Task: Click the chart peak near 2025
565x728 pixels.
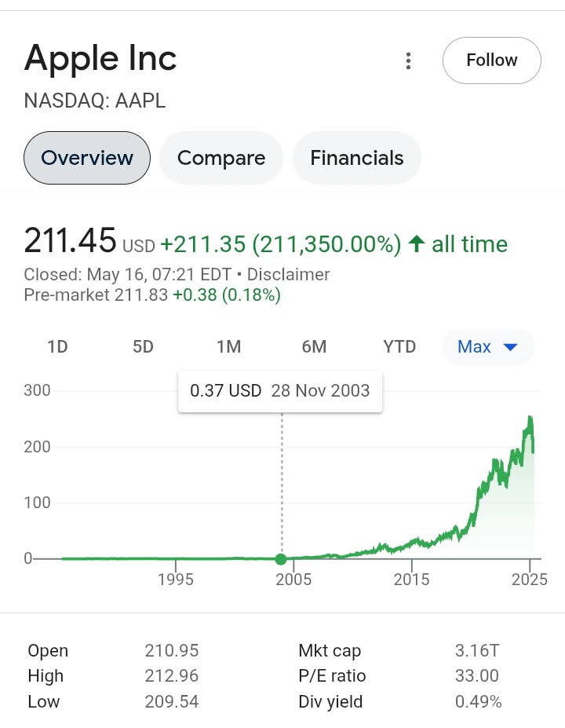Action: 530,419
